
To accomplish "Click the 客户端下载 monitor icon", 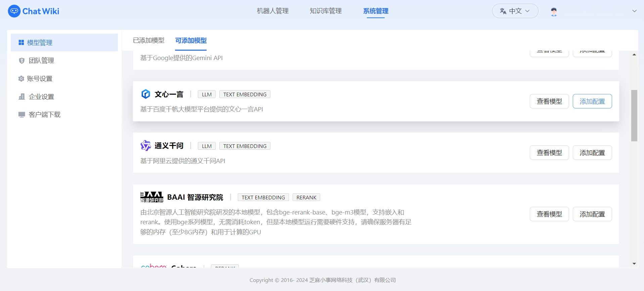I will [22, 115].
